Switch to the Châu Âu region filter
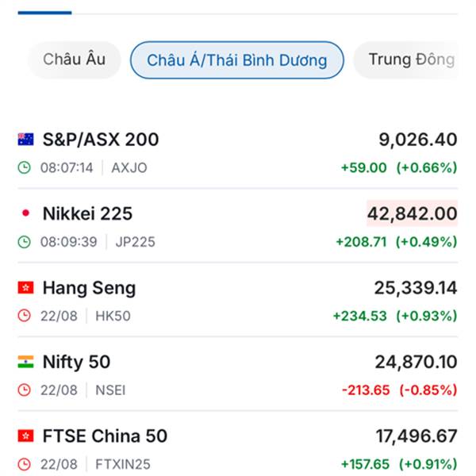476x476 pixels. click(x=75, y=59)
